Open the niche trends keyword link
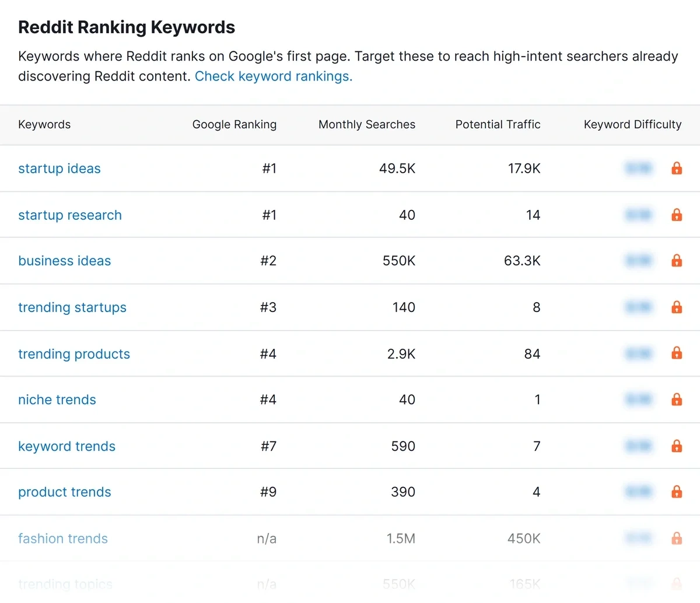 [x=57, y=399]
